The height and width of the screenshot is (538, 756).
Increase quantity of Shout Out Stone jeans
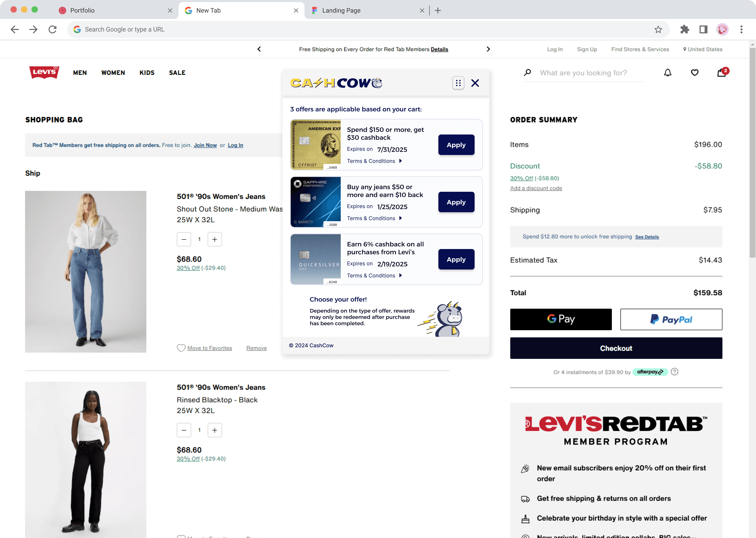(x=215, y=239)
